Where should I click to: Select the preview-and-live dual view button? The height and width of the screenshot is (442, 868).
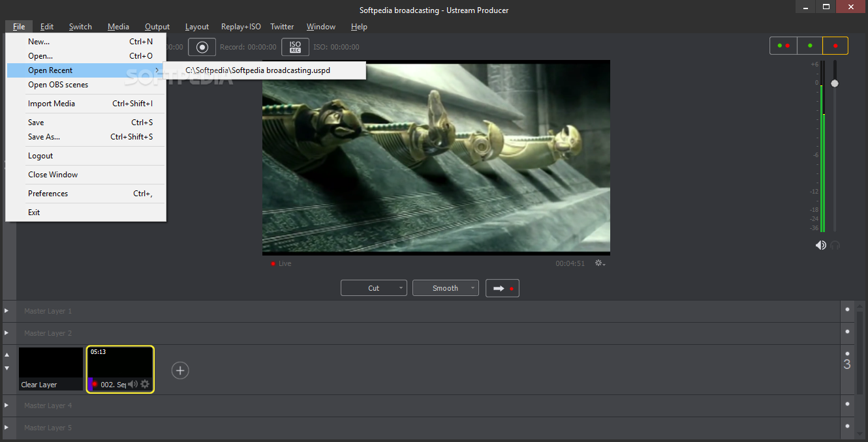pyautogui.click(x=783, y=46)
